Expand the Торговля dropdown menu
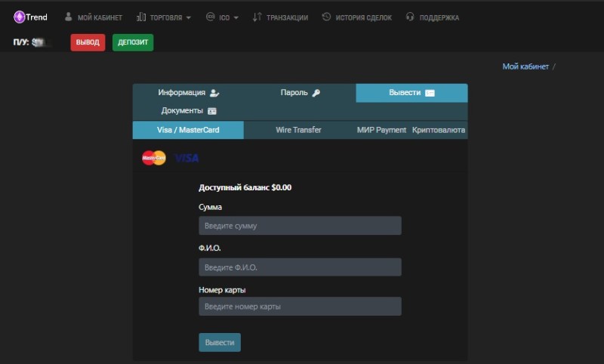This screenshot has width=604, height=364. (163, 17)
